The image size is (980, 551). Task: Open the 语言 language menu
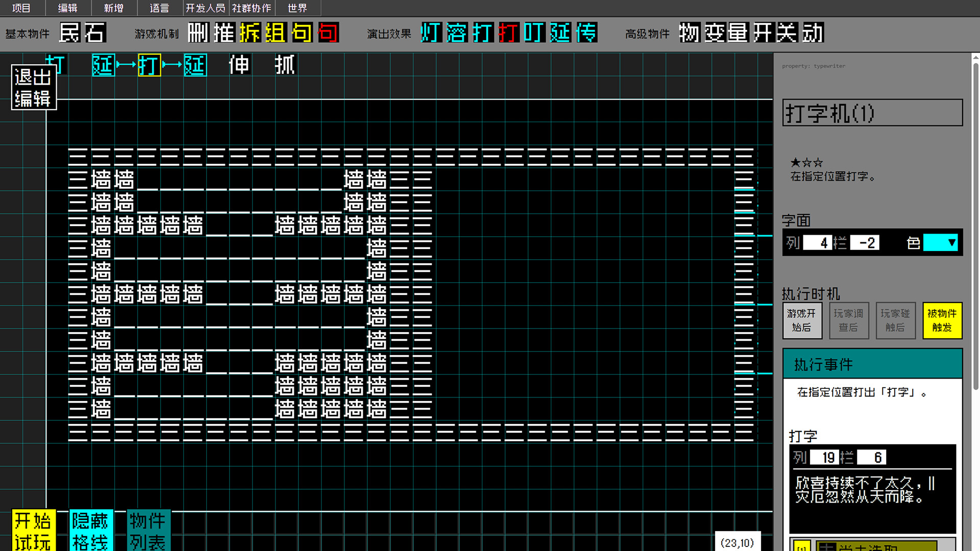(x=159, y=8)
